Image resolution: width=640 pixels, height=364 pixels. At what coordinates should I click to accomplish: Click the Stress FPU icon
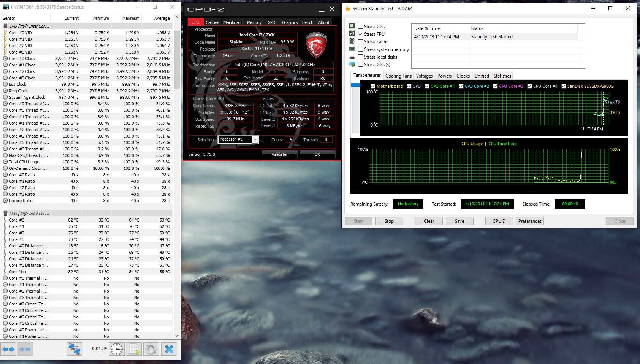pos(352,34)
